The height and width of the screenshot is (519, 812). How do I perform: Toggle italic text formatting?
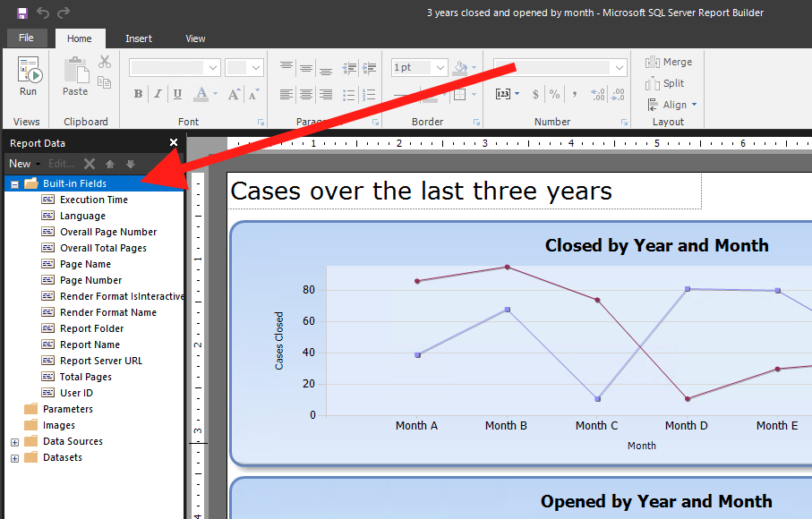158,94
